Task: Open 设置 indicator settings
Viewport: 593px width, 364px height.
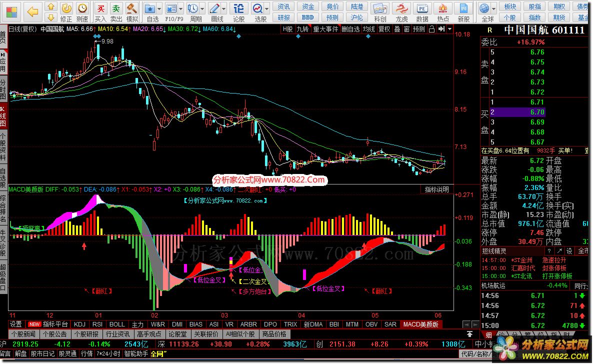Action: tap(16, 324)
